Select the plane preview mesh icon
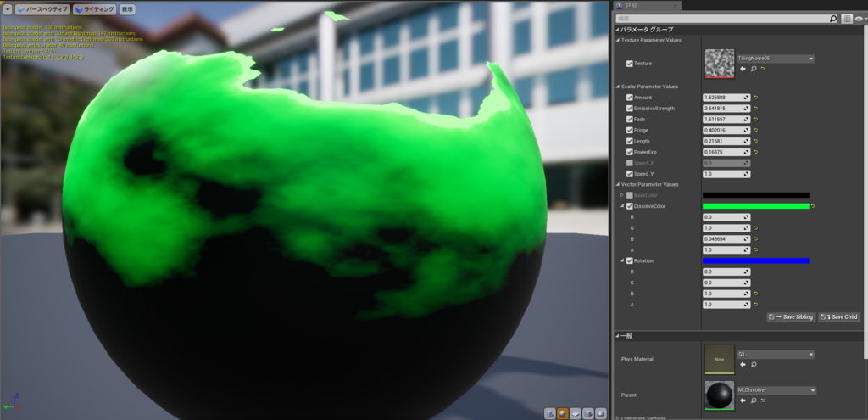Image resolution: width=868 pixels, height=420 pixels. pyautogui.click(x=576, y=413)
